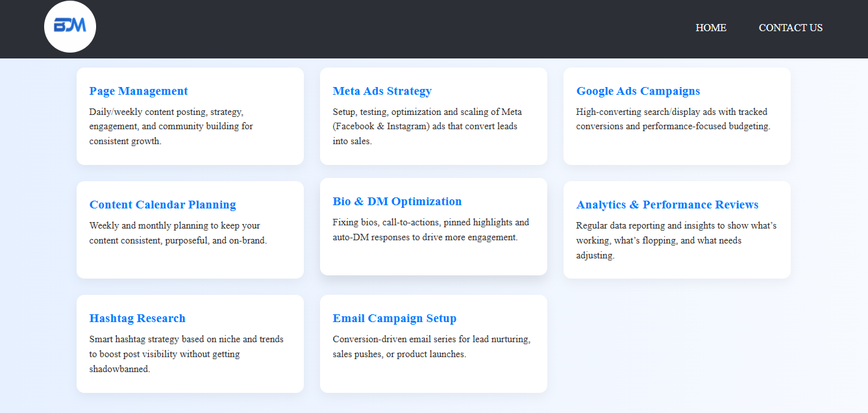
Task: Click the Bio & DM Optimization description
Action: click(430, 230)
